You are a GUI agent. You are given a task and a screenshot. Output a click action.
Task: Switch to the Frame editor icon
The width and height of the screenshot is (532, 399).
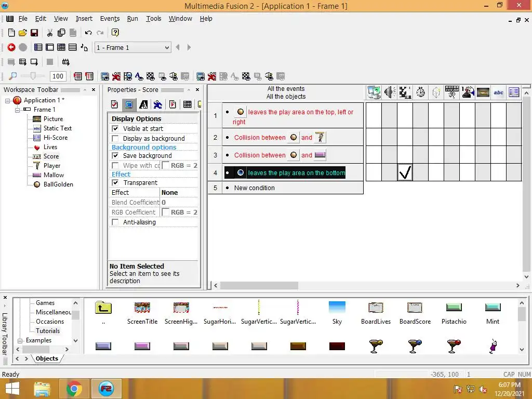(x=50, y=47)
